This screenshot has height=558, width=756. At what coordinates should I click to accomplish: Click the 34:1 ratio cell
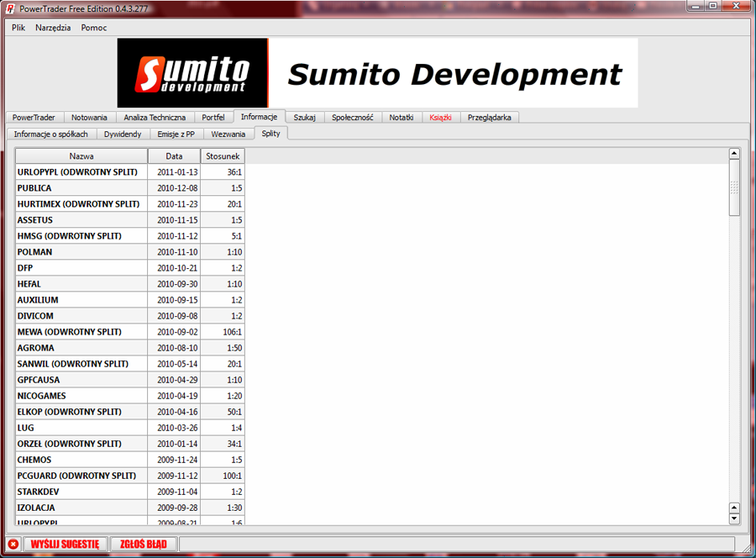tap(223, 444)
